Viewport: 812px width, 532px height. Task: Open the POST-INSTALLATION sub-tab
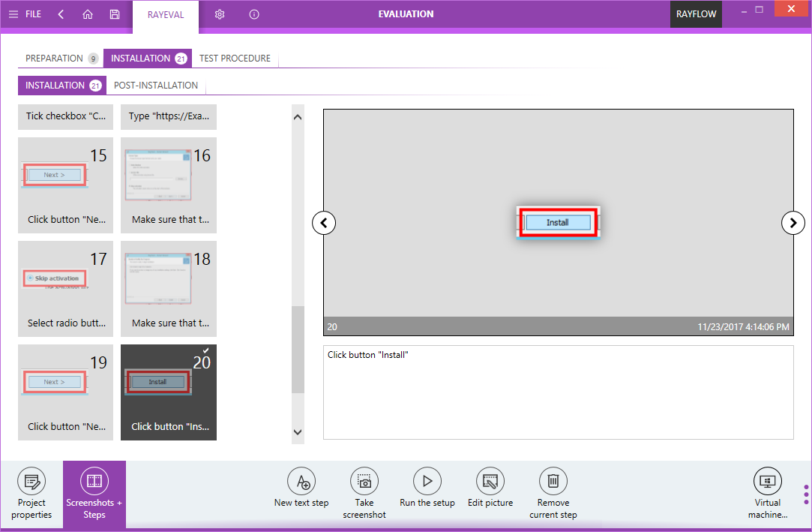156,86
